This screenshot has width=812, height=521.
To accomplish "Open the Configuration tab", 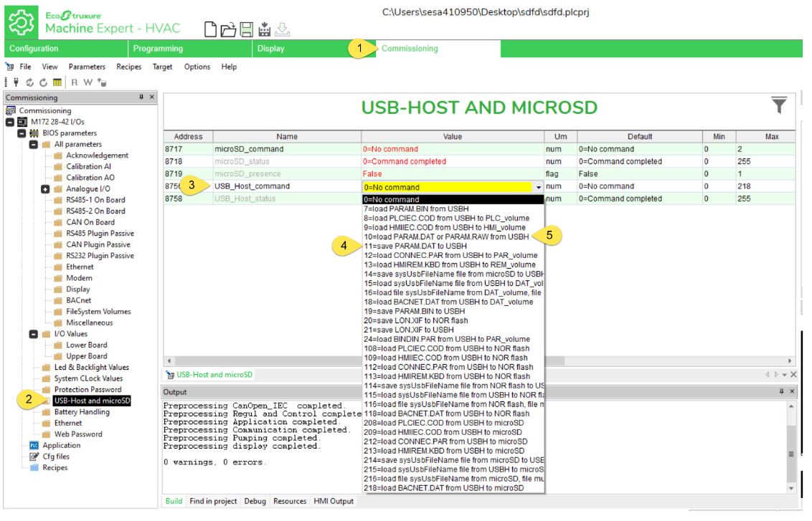I will 66,49.
